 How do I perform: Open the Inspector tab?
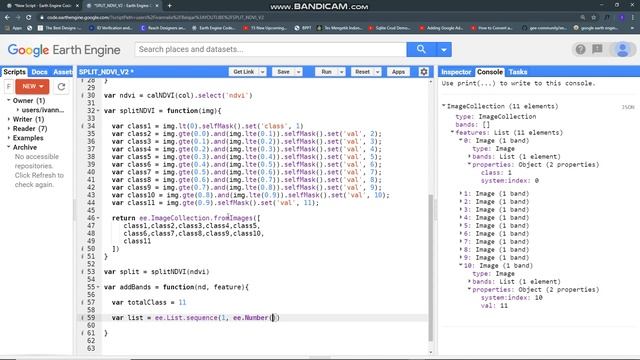[x=456, y=72]
